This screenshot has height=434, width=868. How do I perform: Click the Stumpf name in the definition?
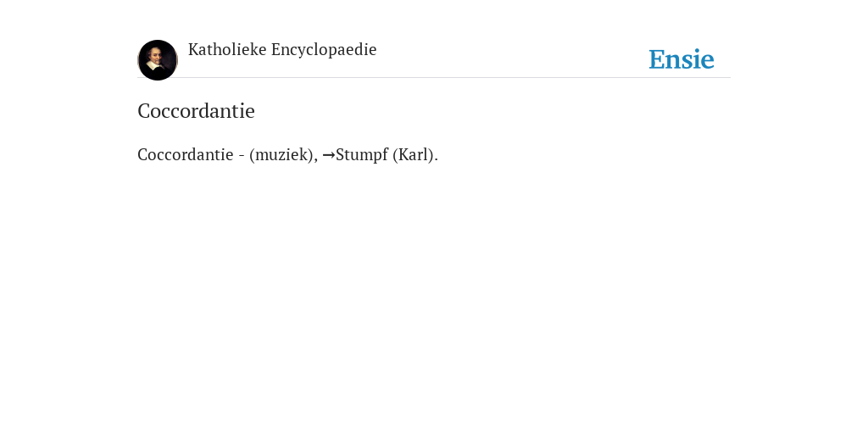tap(362, 155)
